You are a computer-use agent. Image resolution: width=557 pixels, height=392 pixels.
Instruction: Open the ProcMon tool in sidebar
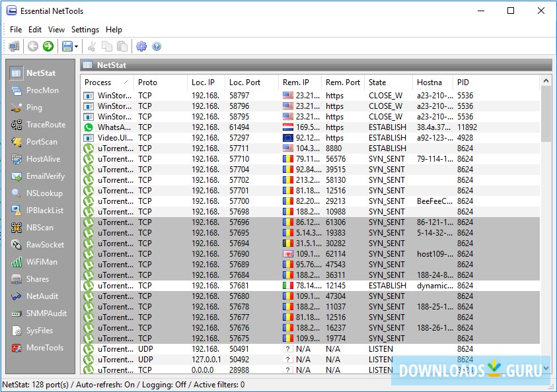tap(41, 90)
